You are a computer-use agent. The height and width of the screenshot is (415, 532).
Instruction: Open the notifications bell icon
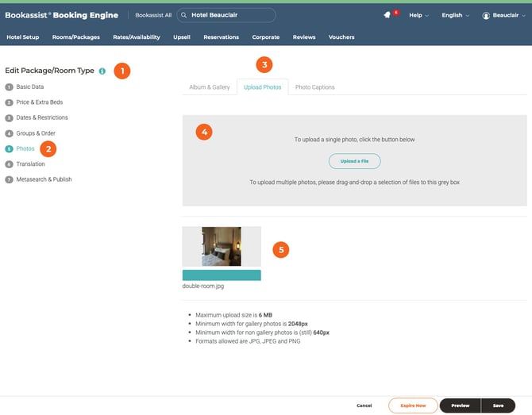point(387,15)
